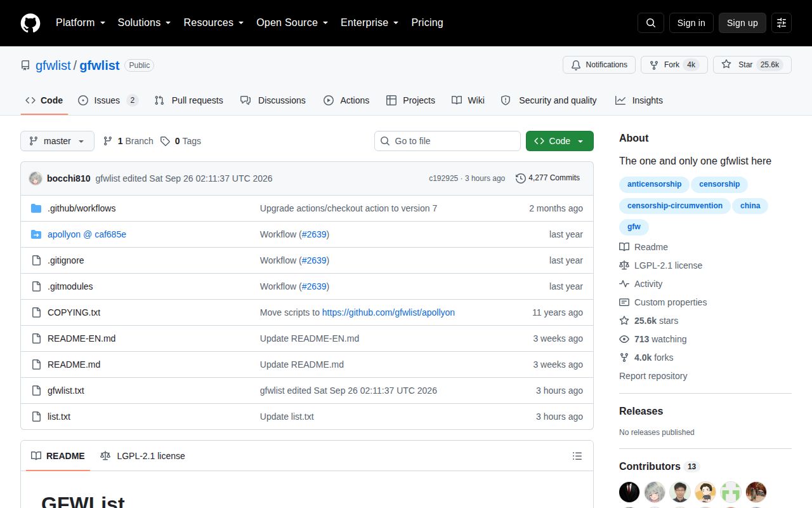Open the Releases heading link

click(x=641, y=411)
